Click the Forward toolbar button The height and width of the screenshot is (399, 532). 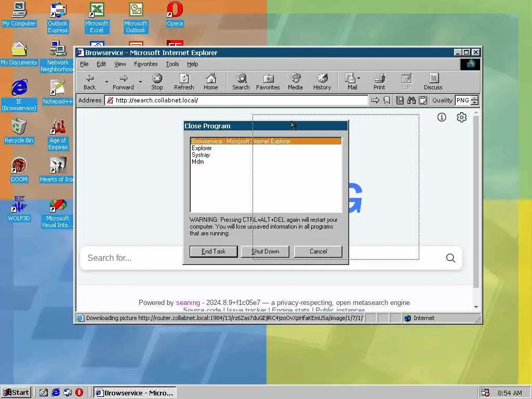[x=123, y=82]
